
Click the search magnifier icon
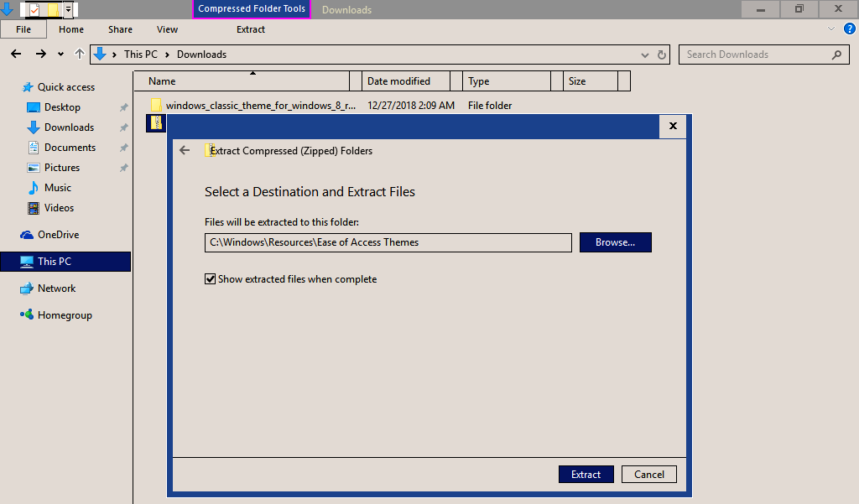(836, 55)
